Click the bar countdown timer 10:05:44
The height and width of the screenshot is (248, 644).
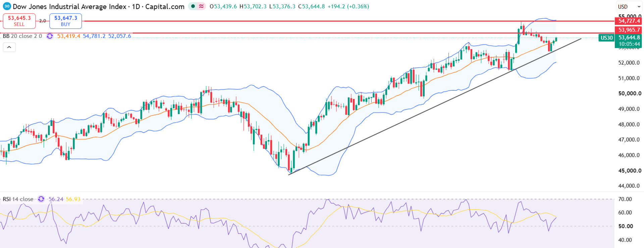coord(629,44)
